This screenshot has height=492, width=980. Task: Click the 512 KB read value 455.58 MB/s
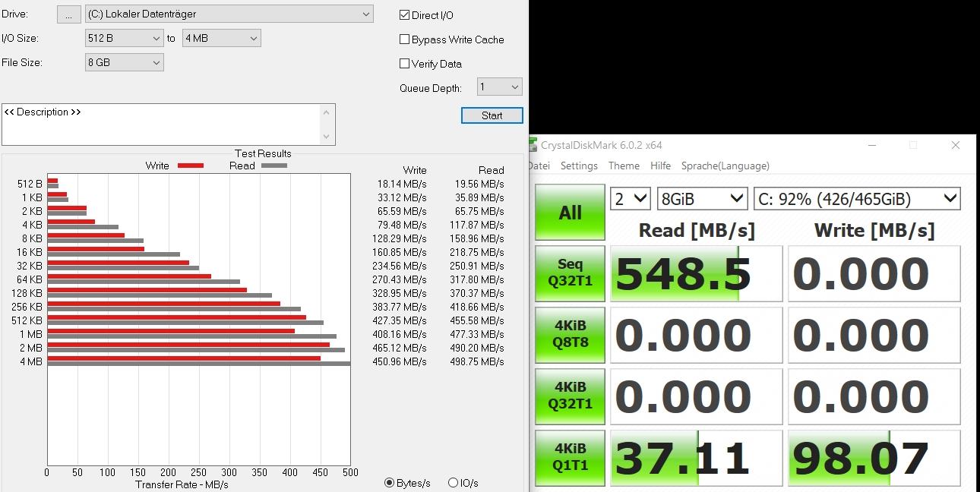click(477, 320)
